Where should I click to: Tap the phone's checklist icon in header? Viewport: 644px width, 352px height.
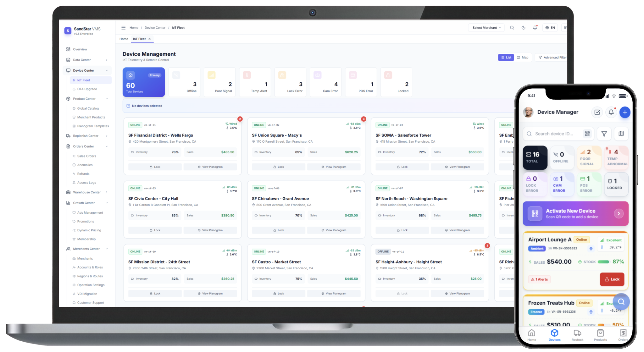pyautogui.click(x=597, y=112)
